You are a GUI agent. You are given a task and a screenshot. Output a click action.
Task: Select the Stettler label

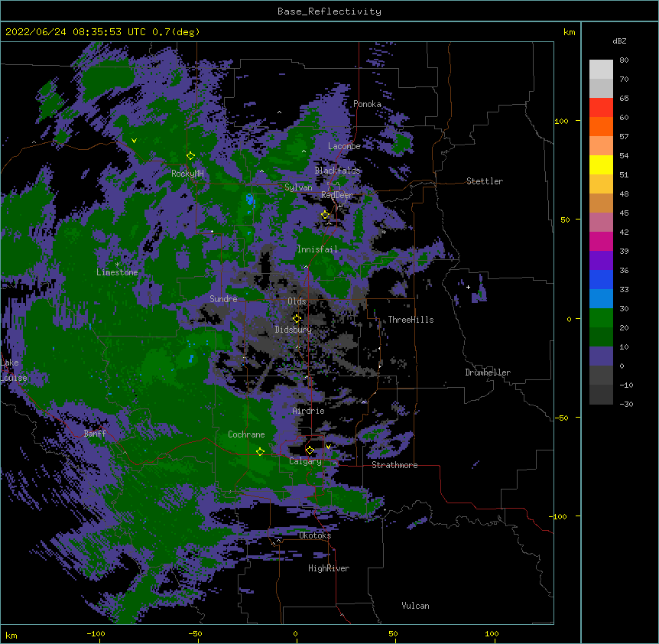point(485,181)
